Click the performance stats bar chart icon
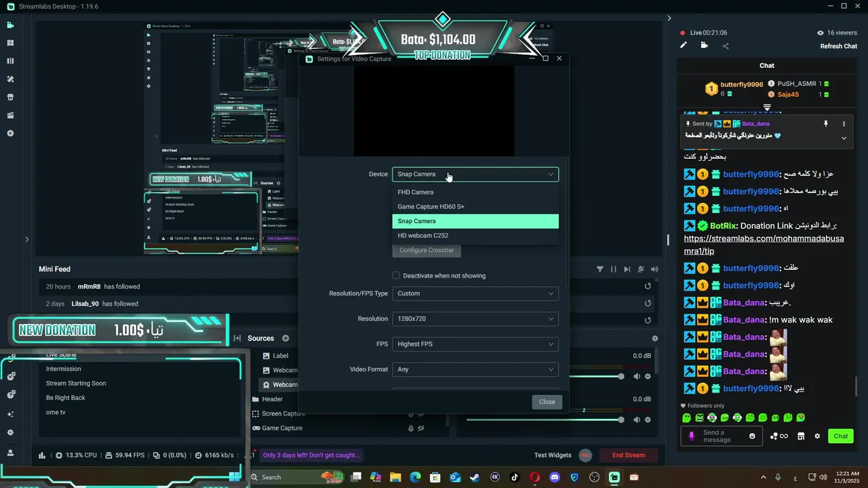Screen dimensions: 868x488 pos(42,455)
